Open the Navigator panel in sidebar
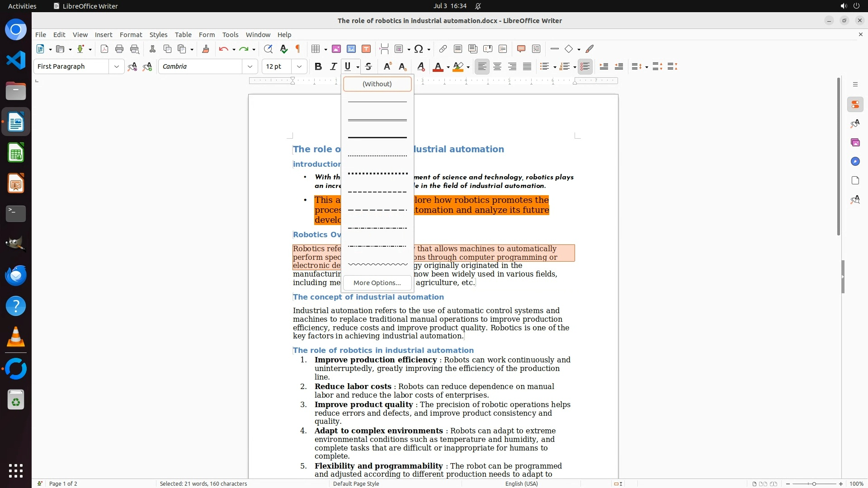Screen dimensions: 868x488 pyautogui.click(x=855, y=161)
